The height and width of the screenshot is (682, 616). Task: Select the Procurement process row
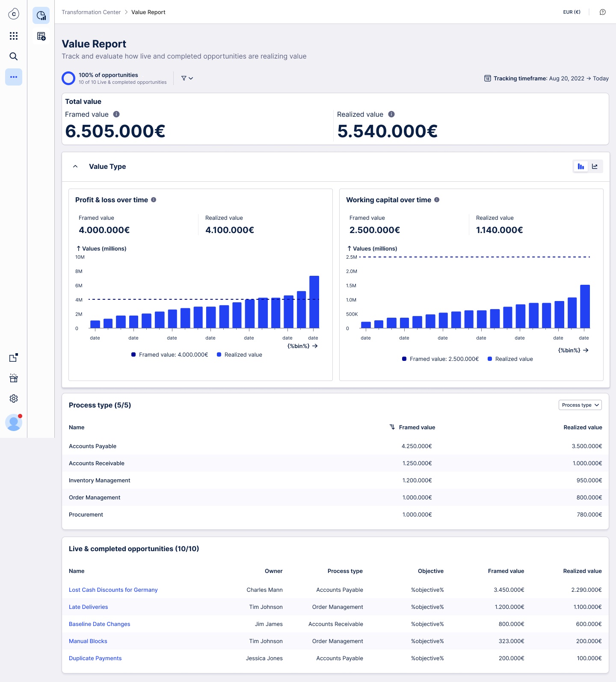click(x=335, y=514)
